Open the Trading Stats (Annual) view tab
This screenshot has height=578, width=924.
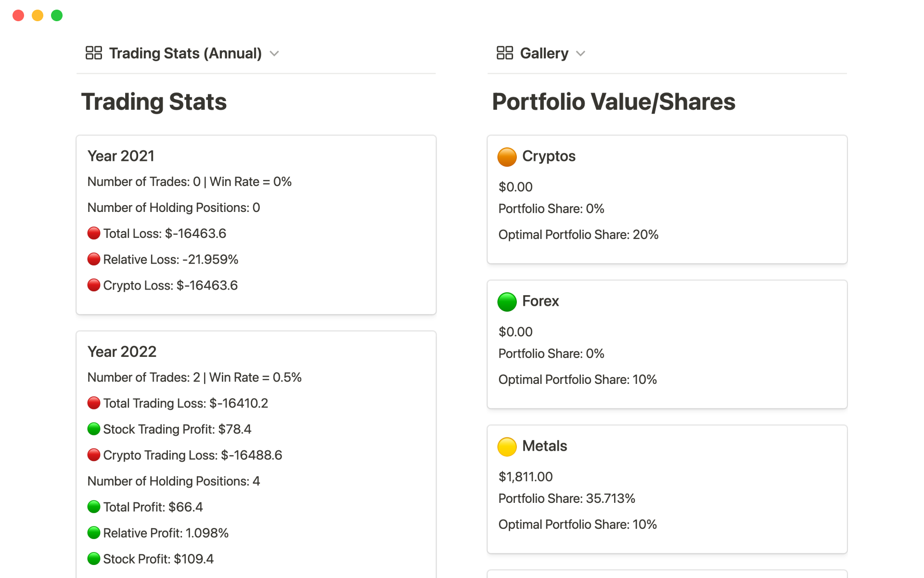(x=185, y=53)
